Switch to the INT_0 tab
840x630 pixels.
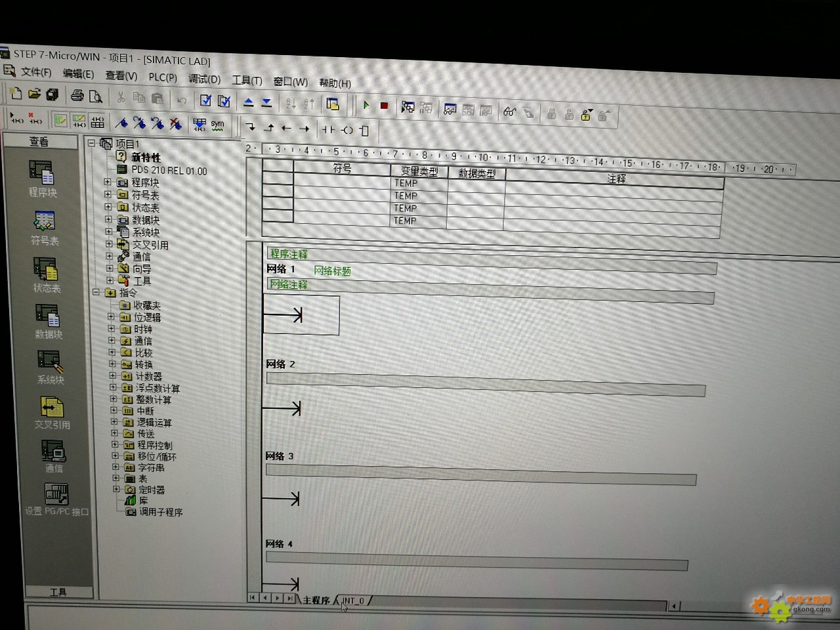[x=352, y=600]
